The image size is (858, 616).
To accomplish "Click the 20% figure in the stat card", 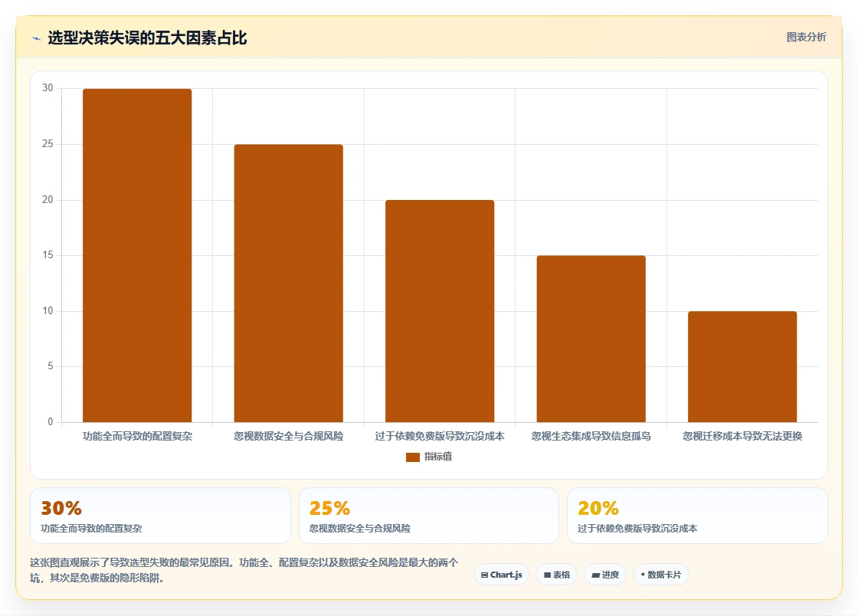I will 598,508.
